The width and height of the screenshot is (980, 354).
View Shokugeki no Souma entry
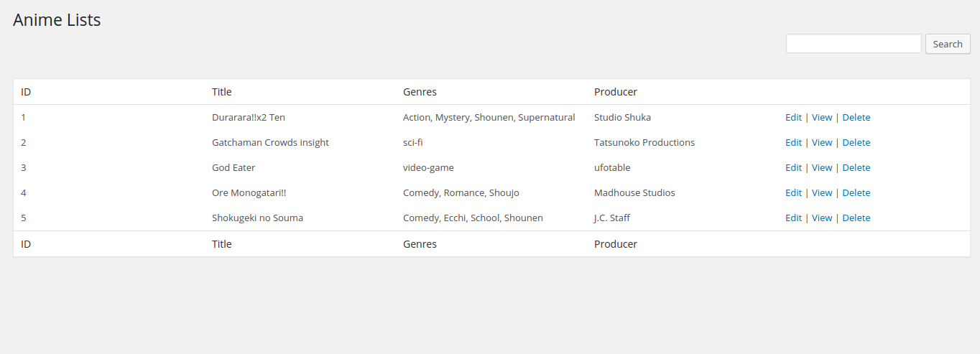tap(822, 218)
